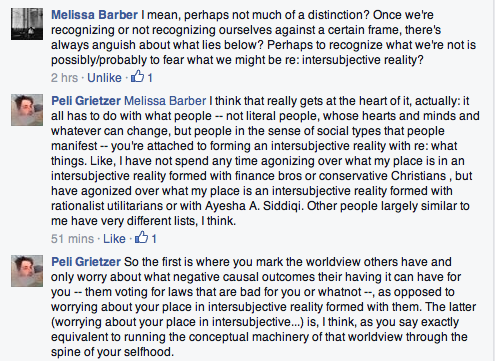Open the 2 hrs timestamp link
Screen dimensions: 495x361
(x=64, y=78)
